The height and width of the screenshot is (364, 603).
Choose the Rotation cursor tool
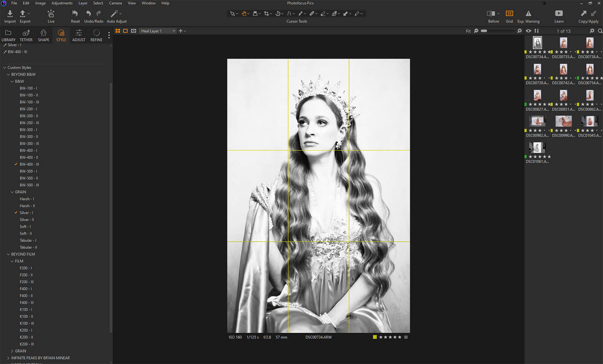(278, 14)
